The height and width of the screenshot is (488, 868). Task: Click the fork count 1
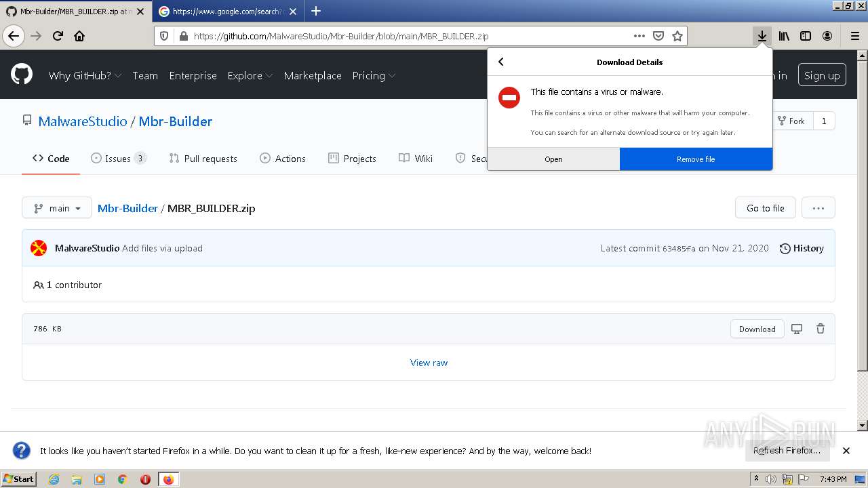824,121
